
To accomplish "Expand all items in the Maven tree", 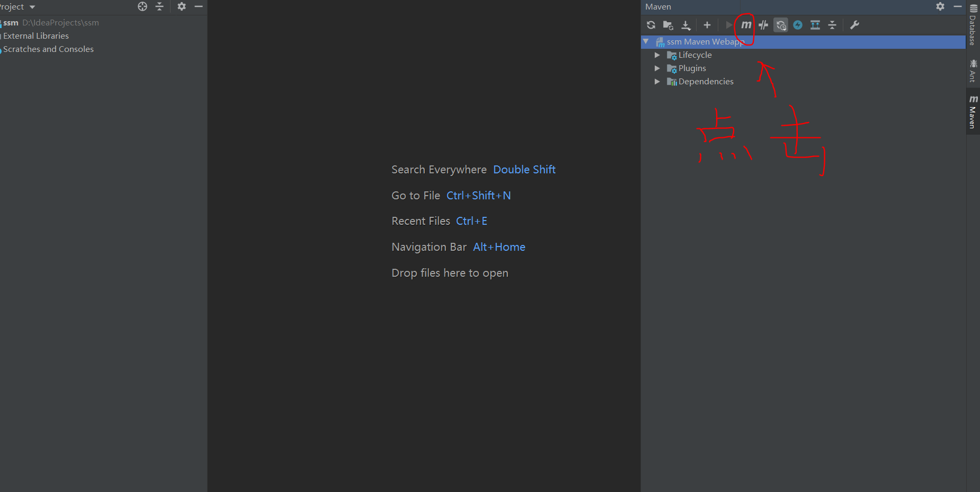I will (815, 25).
